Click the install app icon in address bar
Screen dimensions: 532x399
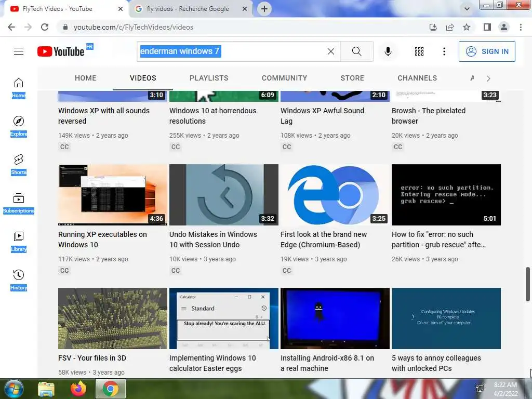[x=433, y=27]
